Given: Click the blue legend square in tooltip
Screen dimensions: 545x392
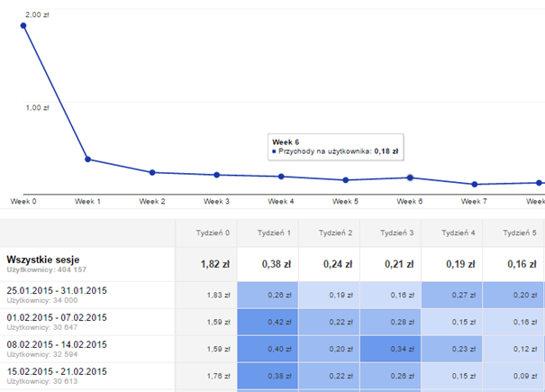Looking at the screenshot, I should coord(274,151).
